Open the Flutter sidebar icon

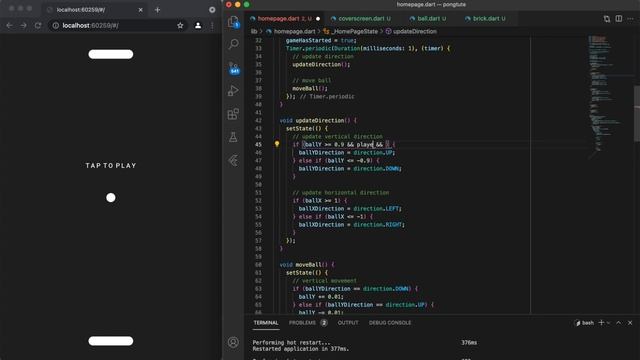tap(233, 160)
